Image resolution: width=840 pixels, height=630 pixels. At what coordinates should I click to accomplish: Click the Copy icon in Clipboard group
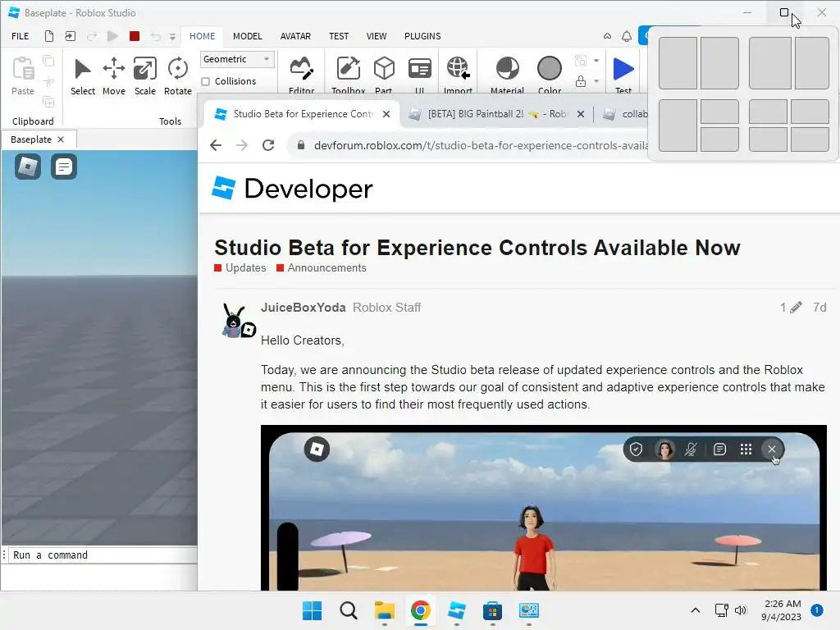(48, 61)
